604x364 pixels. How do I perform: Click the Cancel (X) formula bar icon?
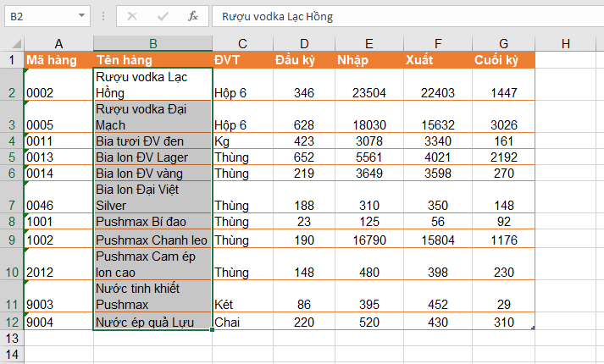tap(132, 16)
